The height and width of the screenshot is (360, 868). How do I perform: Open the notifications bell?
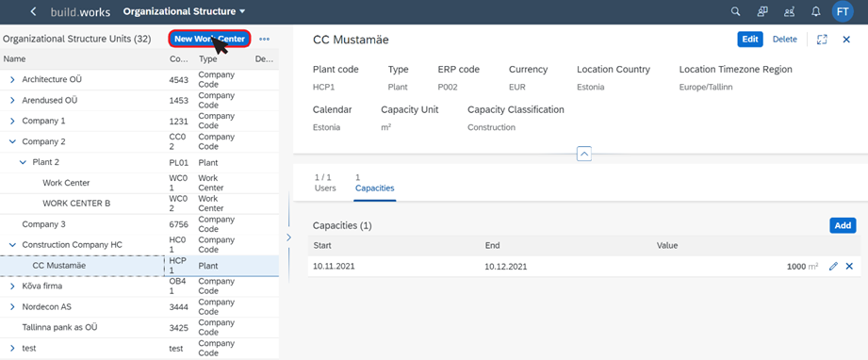(815, 11)
